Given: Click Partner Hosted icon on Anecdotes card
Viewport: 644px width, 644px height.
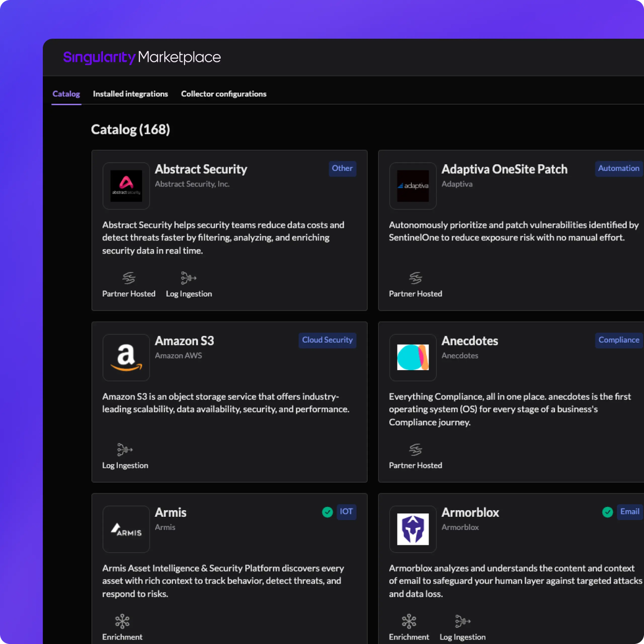Looking at the screenshot, I should [415, 450].
